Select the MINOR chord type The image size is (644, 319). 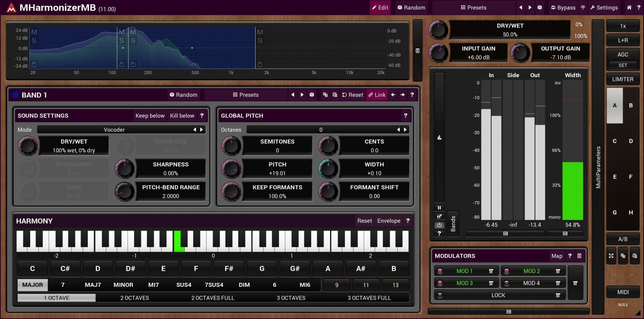pyautogui.click(x=123, y=285)
